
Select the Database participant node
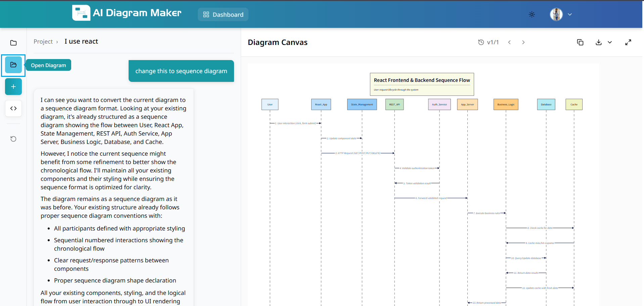coord(546,104)
